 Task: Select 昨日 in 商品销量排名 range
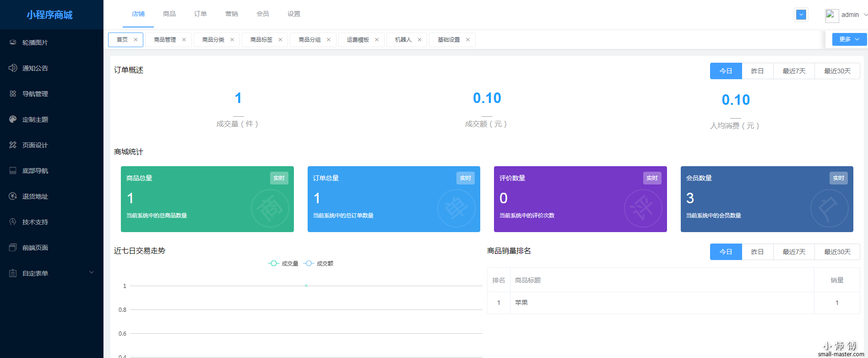coord(758,252)
